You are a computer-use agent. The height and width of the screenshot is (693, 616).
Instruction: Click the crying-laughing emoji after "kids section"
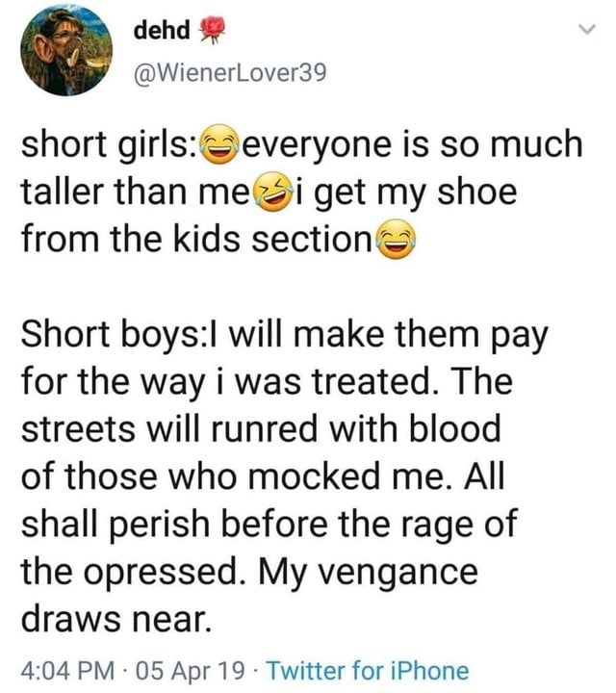point(393,236)
